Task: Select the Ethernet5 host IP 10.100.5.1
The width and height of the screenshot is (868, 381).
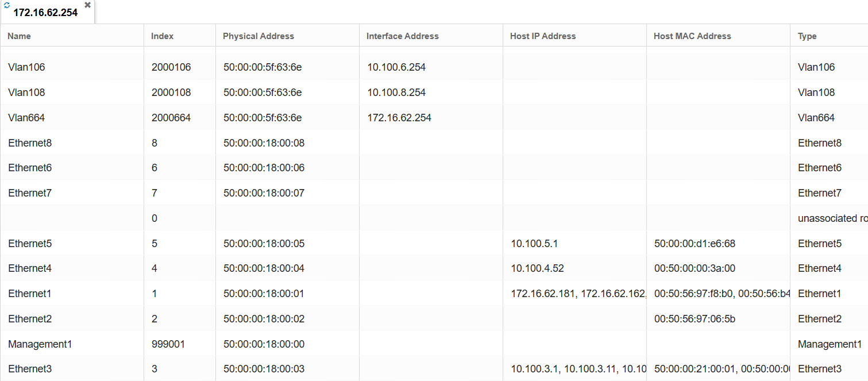Action: click(534, 244)
